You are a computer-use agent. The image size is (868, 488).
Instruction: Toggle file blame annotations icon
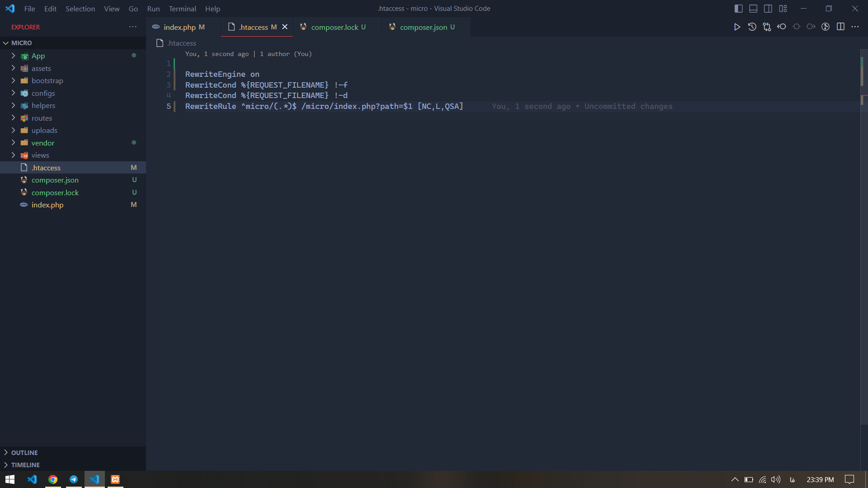(826, 27)
